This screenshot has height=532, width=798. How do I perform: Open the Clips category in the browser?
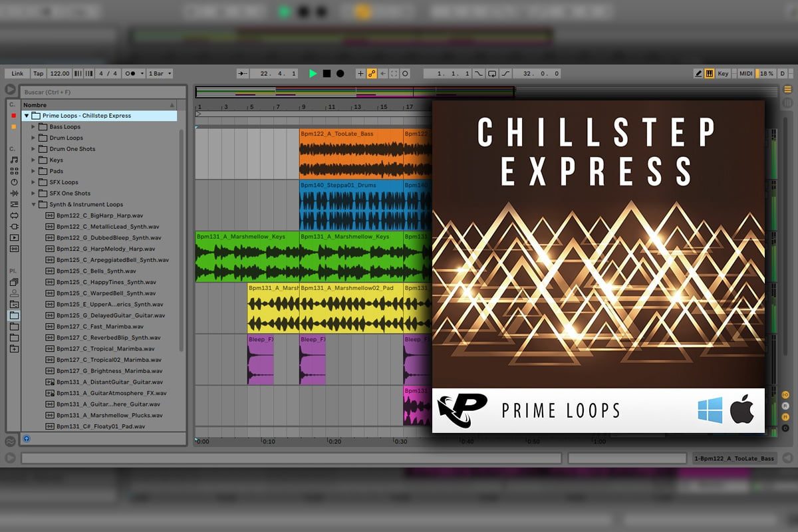point(14,237)
